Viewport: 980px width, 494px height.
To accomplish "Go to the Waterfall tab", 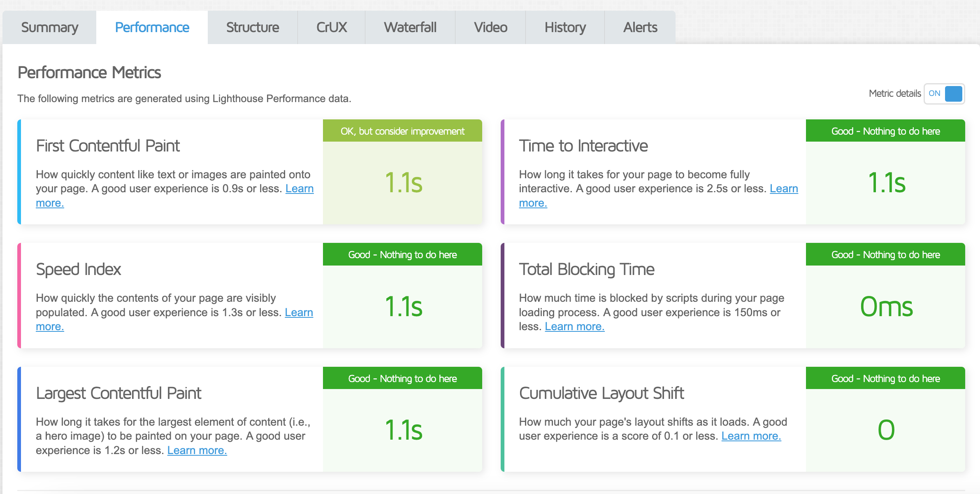I will [410, 27].
